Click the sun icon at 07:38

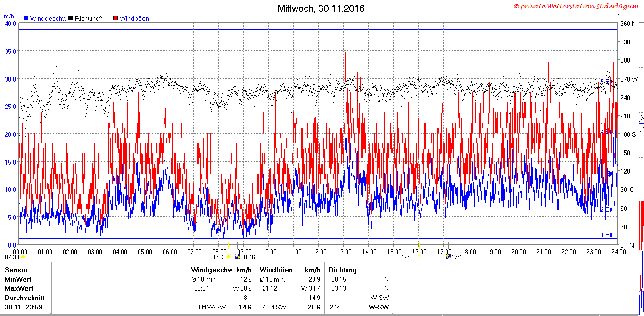23,257
